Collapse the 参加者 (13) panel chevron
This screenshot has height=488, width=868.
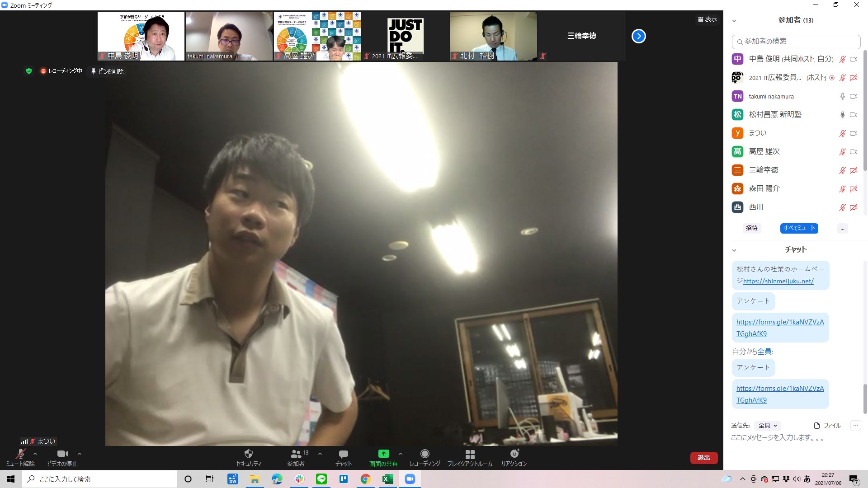734,21
